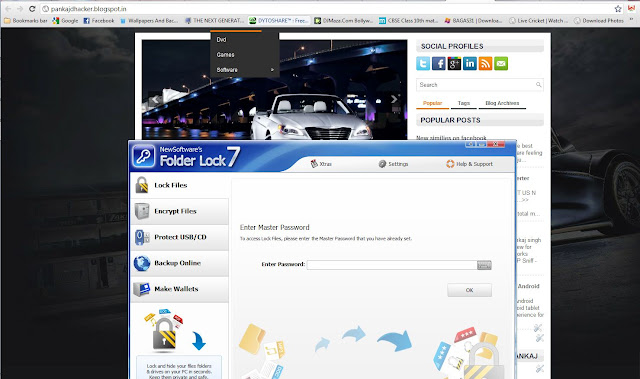
Task: Open the LinkedIn social profile icon
Action: (x=470, y=63)
